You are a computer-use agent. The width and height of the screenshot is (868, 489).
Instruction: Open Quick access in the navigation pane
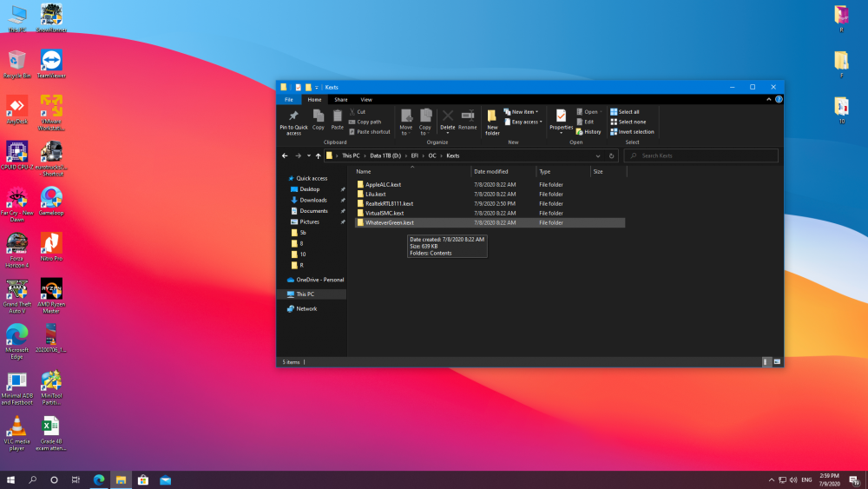pyautogui.click(x=312, y=179)
